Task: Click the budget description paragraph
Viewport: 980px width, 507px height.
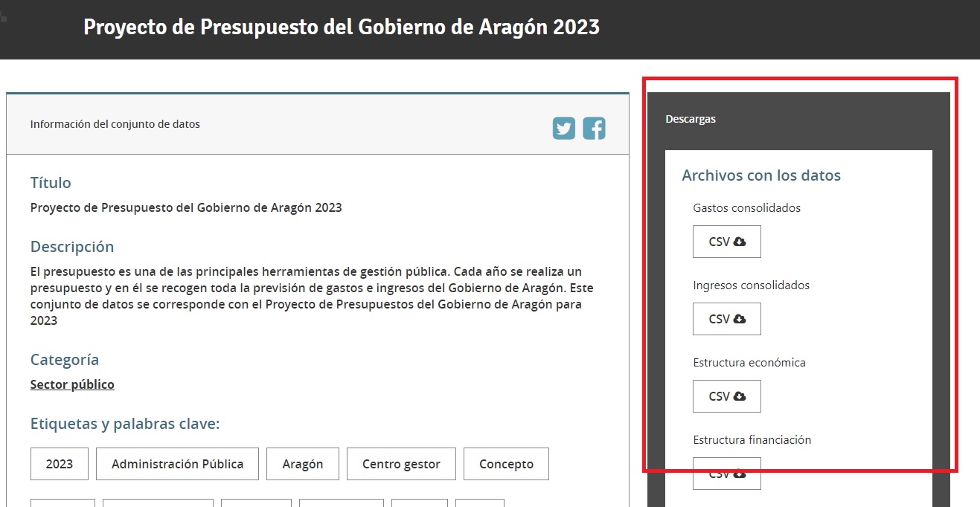Action: pyautogui.click(x=312, y=296)
